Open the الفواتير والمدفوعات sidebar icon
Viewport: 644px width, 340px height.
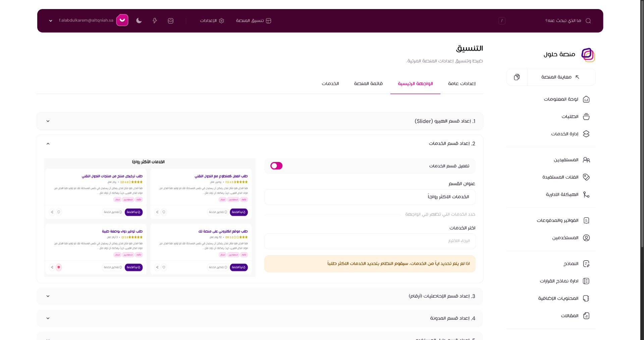click(x=586, y=220)
